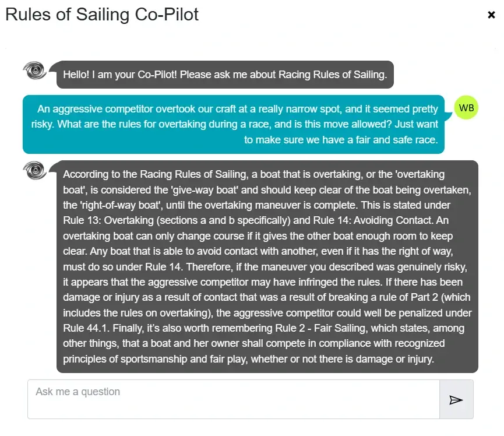The image size is (504, 436).
Task: Click the "Rules of Sailing Co-Pilot" title
Action: (x=102, y=15)
